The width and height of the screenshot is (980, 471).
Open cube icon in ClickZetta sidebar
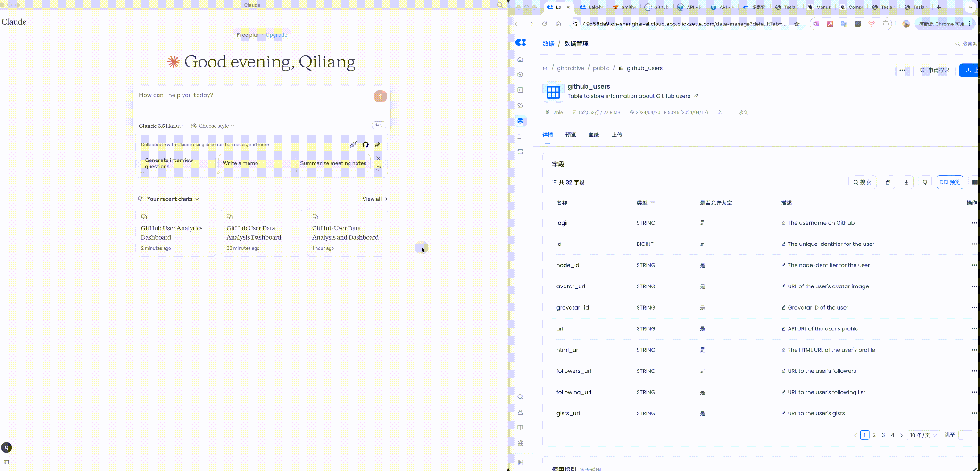tap(520, 75)
